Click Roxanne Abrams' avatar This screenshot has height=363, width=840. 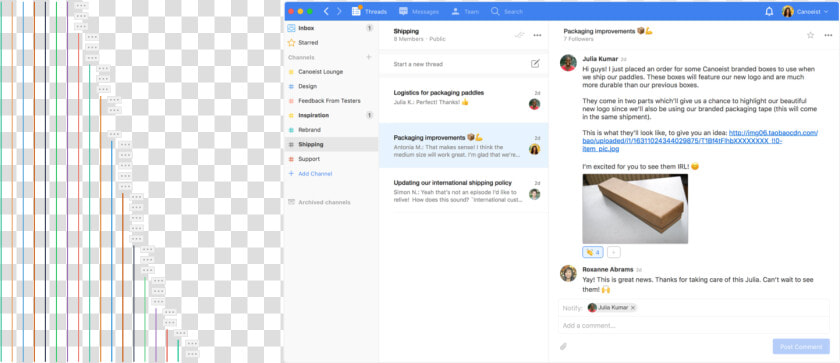[x=568, y=273]
